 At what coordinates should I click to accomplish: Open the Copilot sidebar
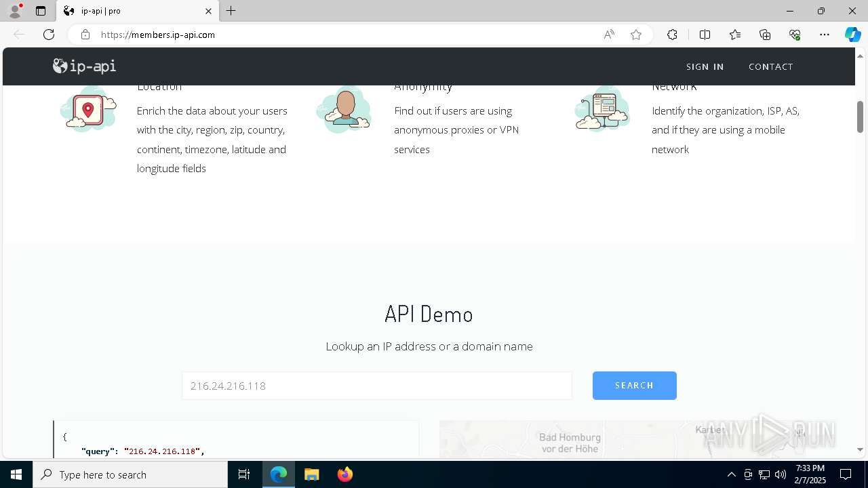click(852, 35)
